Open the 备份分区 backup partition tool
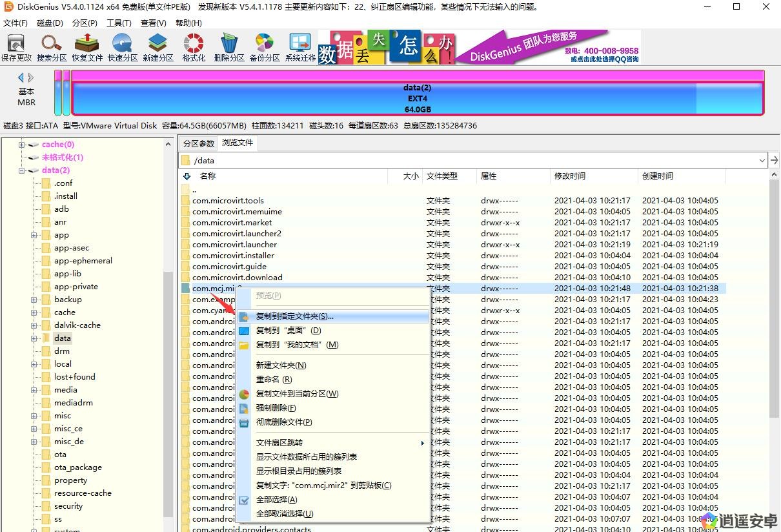Image resolution: width=781 pixels, height=532 pixels. (265, 46)
